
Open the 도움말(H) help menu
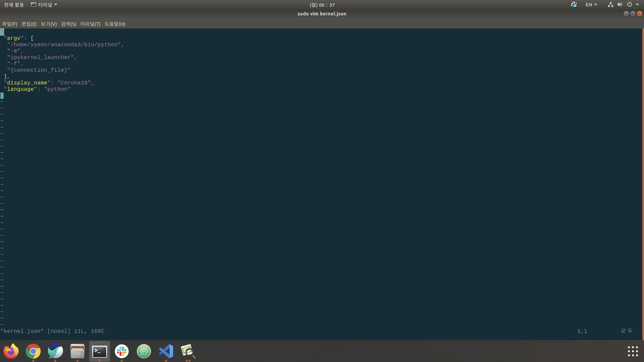(x=115, y=24)
